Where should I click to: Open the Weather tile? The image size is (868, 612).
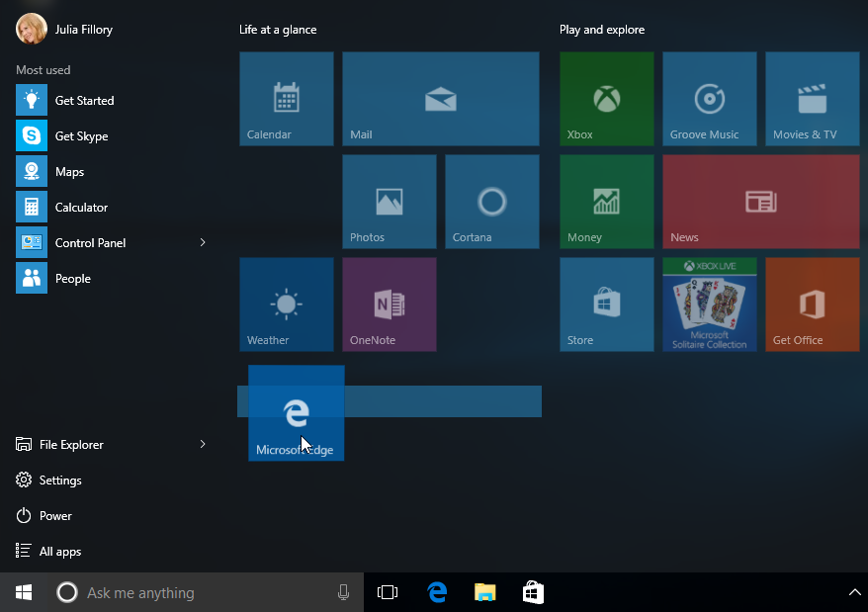[286, 304]
